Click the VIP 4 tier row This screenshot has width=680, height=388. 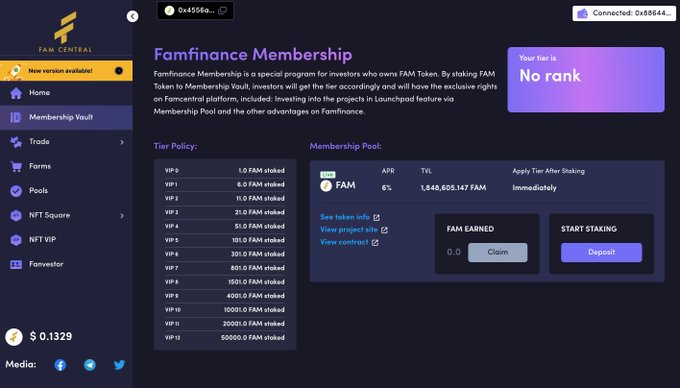[x=225, y=226]
